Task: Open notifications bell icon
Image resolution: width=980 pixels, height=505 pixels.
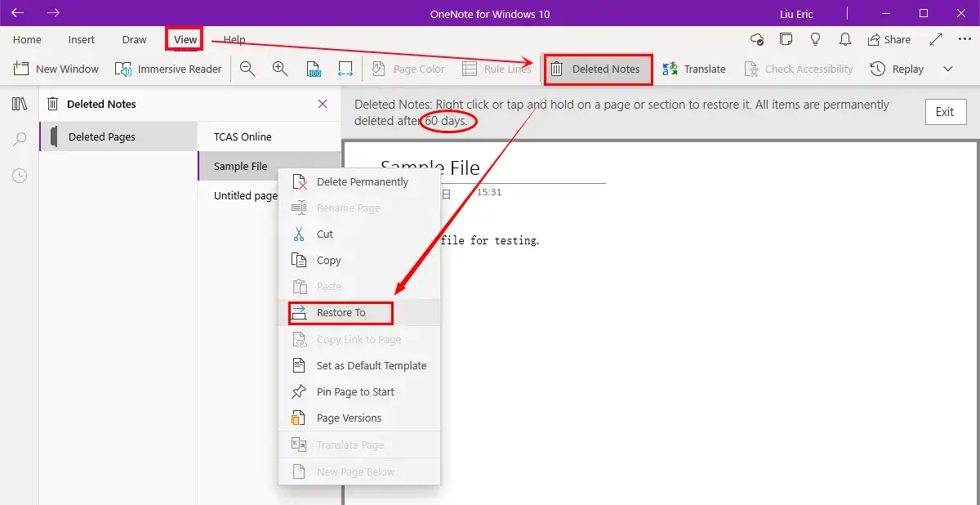Action: point(845,39)
